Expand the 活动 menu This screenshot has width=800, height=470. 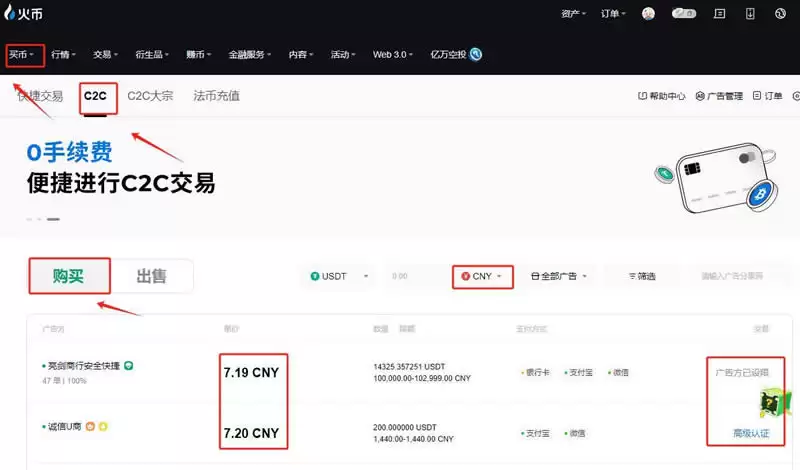(343, 54)
